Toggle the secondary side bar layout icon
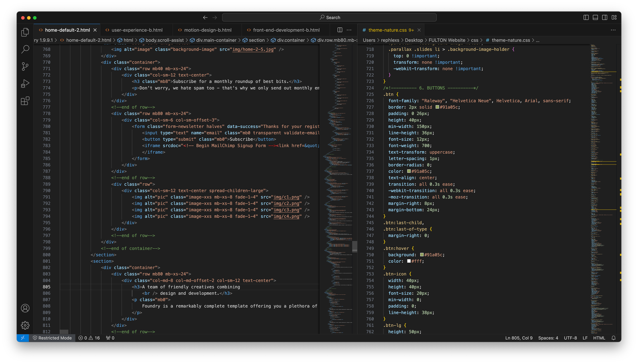The width and height of the screenshot is (638, 364). point(605,18)
